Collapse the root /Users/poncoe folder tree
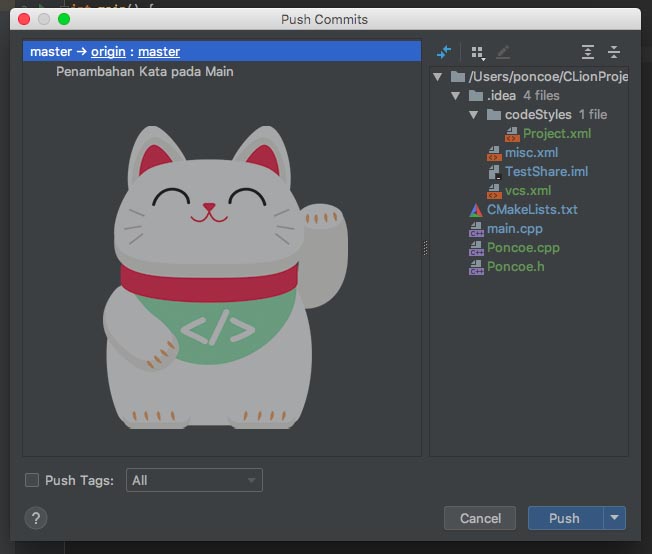The height and width of the screenshot is (554, 652). coord(437,77)
